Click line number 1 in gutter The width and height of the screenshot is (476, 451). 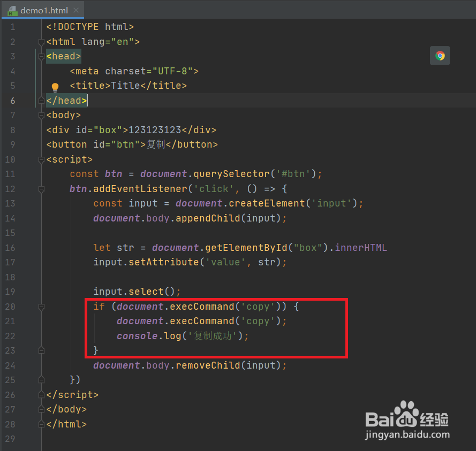tap(13, 27)
